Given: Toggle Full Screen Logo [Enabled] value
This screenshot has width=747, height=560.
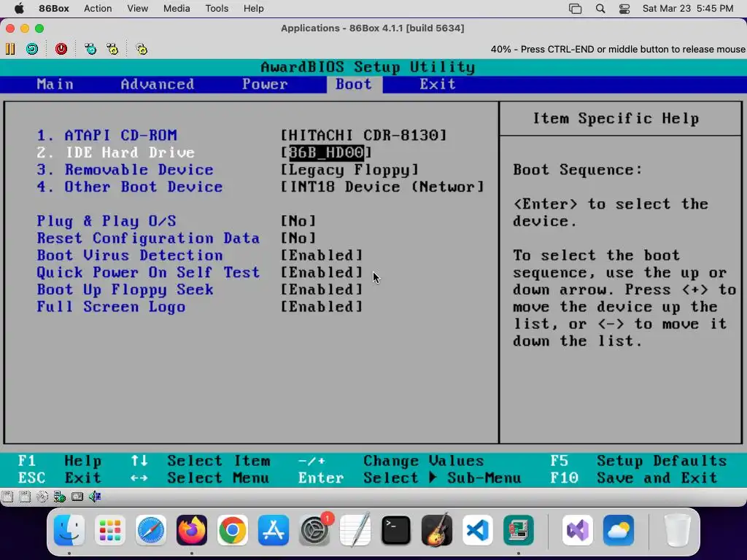Looking at the screenshot, I should (322, 307).
